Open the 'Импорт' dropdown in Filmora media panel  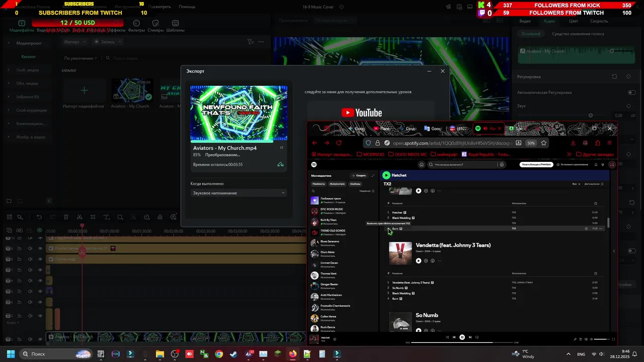tap(75, 42)
